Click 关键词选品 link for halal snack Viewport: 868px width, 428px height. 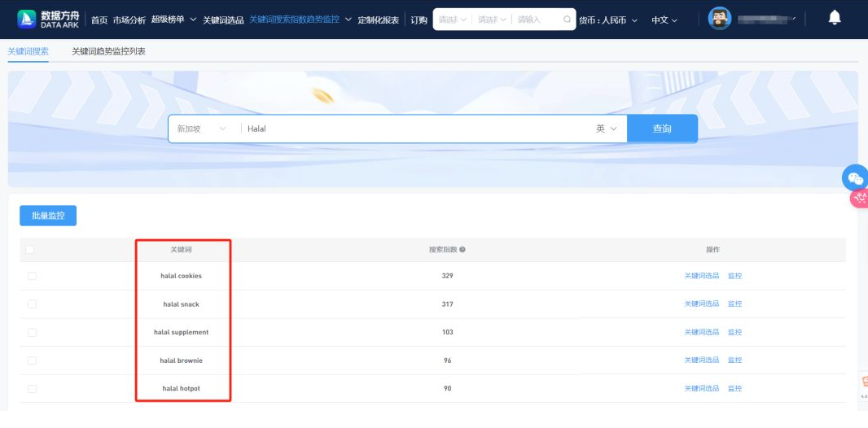[x=701, y=304]
